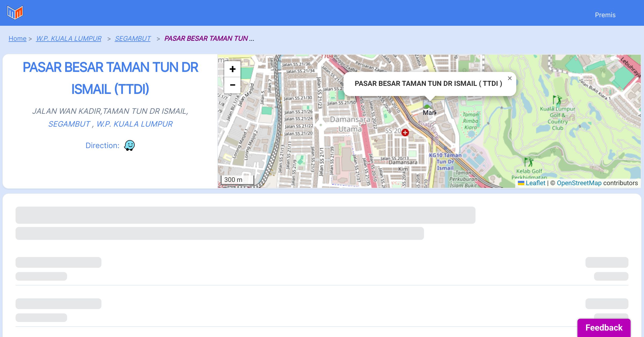
Task: Go to Home breadcrumb
Action: pos(17,39)
